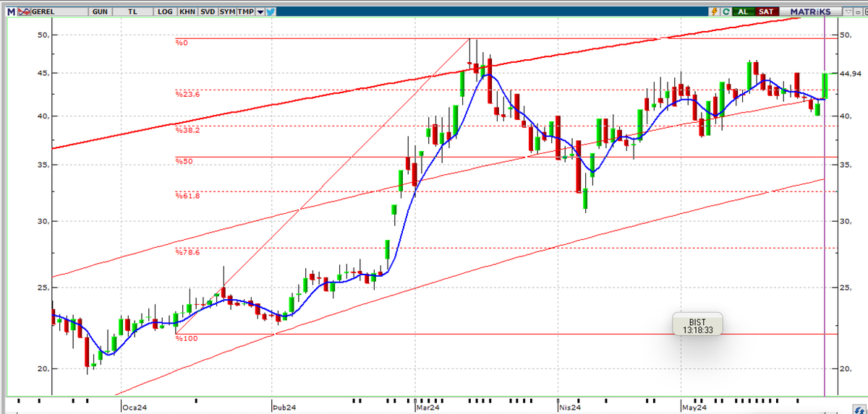868x414 pixels.
Task: Toggle the SYM toolbar button
Action: coord(227,12)
